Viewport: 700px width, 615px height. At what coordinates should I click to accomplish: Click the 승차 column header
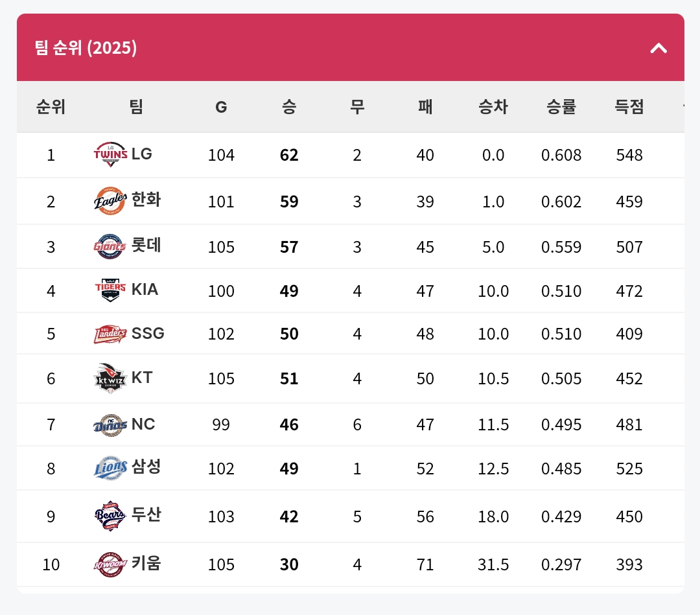coord(493,107)
